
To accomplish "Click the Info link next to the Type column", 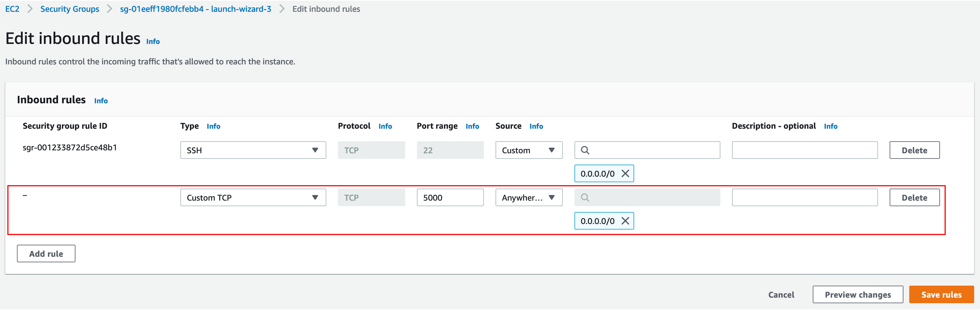I will [213, 126].
